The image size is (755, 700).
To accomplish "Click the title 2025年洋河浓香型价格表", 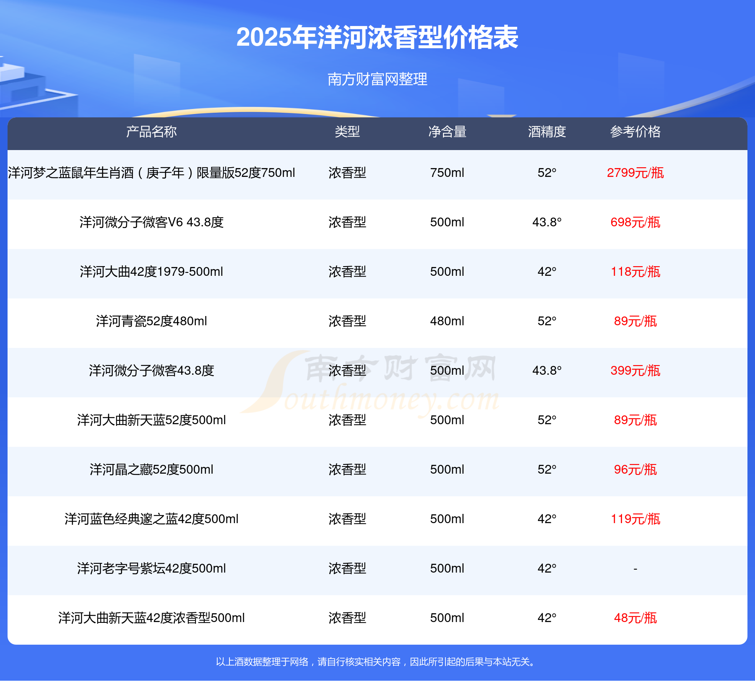I will point(377,37).
